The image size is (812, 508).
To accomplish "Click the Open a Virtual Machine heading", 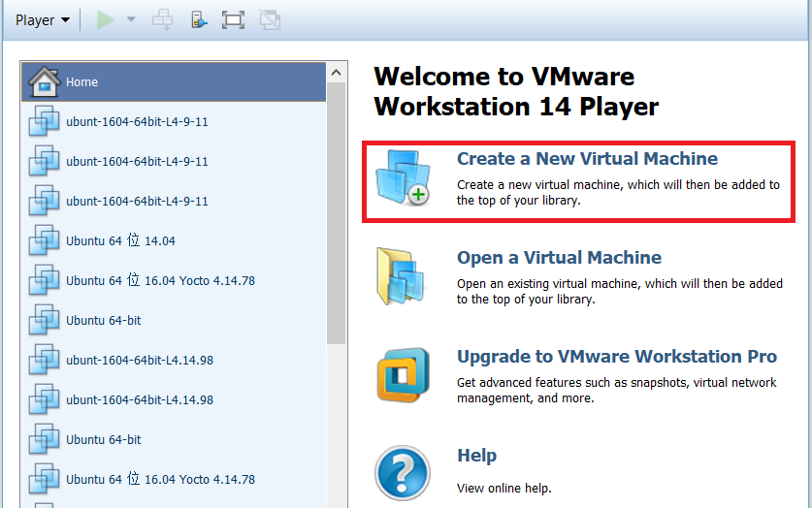I will click(x=560, y=258).
